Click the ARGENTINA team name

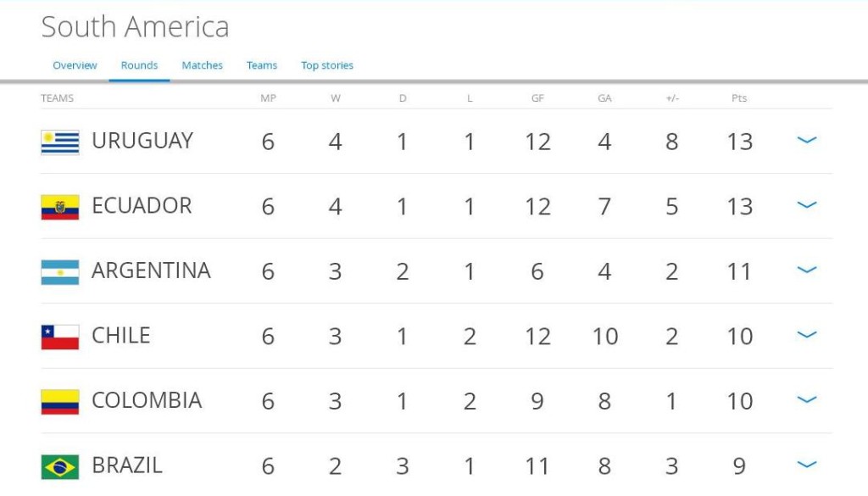pos(151,270)
